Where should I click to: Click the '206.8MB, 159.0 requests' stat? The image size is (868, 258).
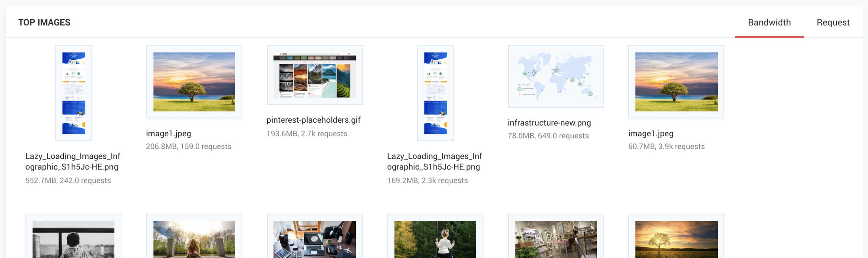(x=189, y=147)
